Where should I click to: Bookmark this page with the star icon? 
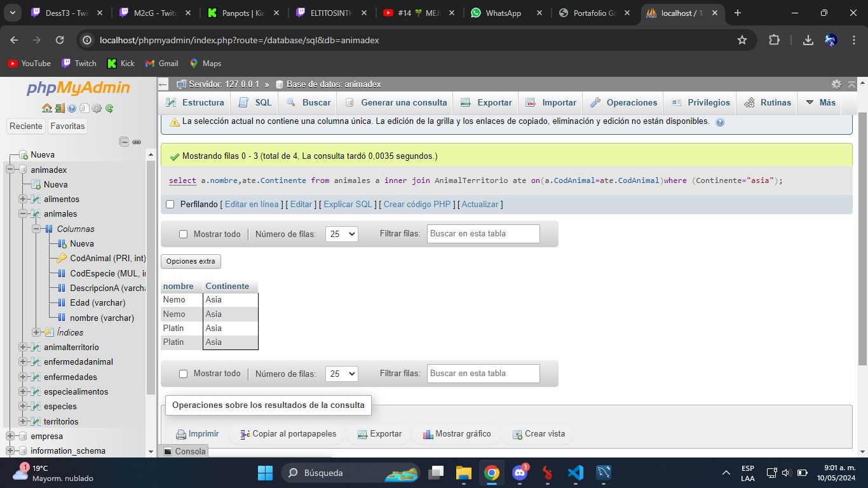click(x=742, y=40)
